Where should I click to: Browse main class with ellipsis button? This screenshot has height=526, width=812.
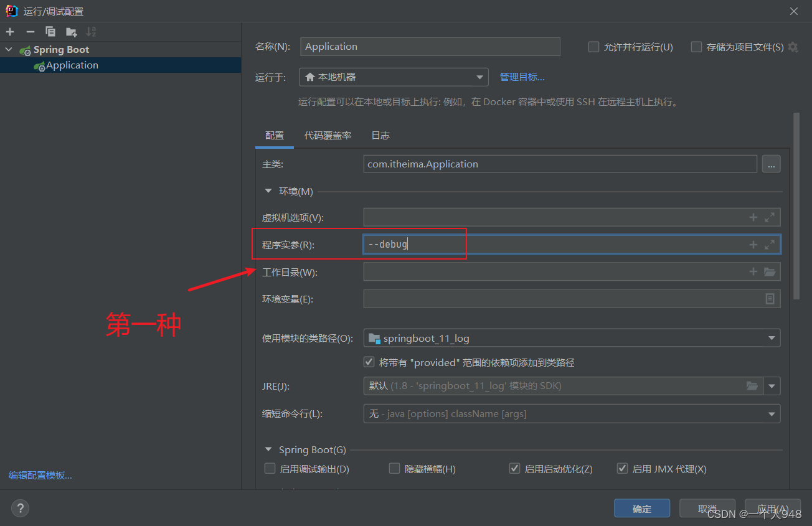pyautogui.click(x=772, y=164)
